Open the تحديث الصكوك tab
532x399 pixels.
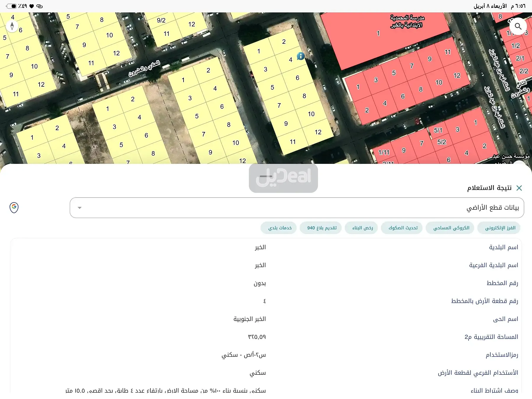click(402, 228)
